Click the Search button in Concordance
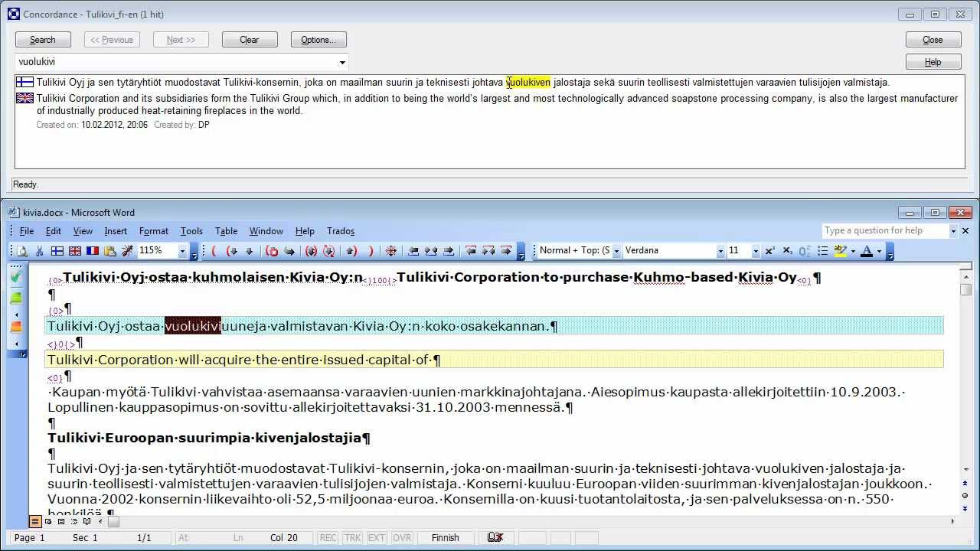 click(43, 40)
